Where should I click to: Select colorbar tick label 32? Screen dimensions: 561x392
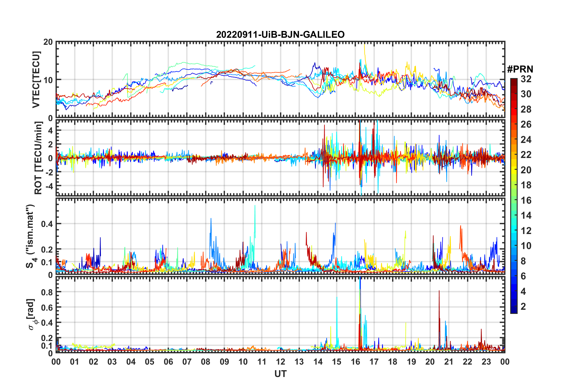click(x=526, y=79)
